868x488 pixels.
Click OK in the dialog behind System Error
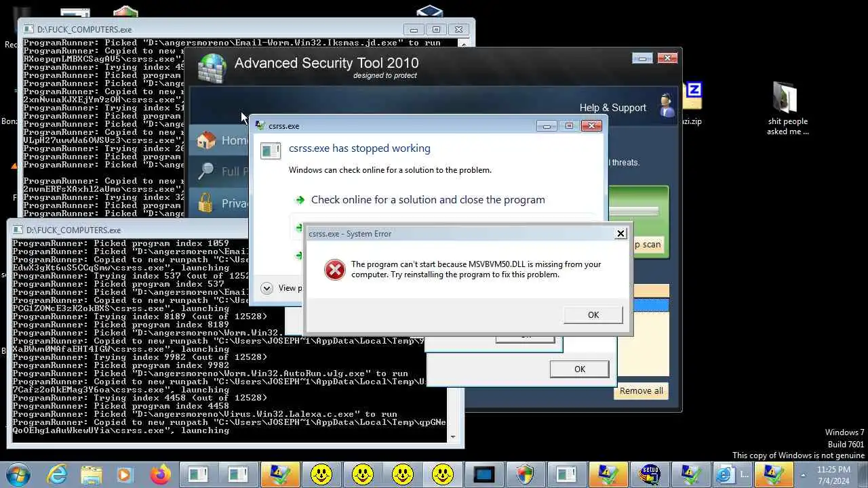tap(579, 369)
